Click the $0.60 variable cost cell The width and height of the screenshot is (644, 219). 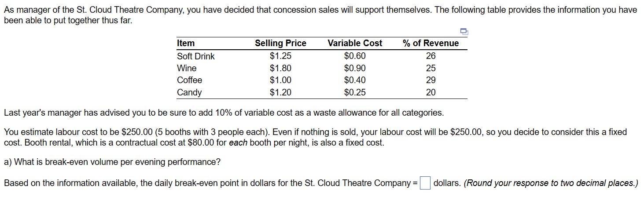[x=355, y=56]
